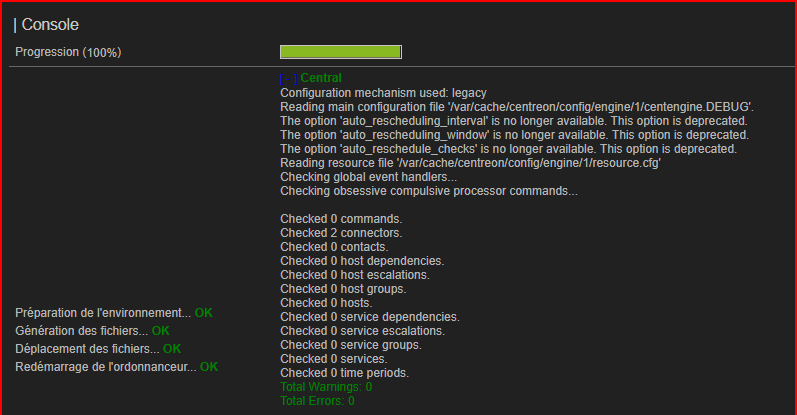Image resolution: width=797 pixels, height=415 pixels.
Task: Click the Préparation de l'environnement step text
Action: [103, 313]
